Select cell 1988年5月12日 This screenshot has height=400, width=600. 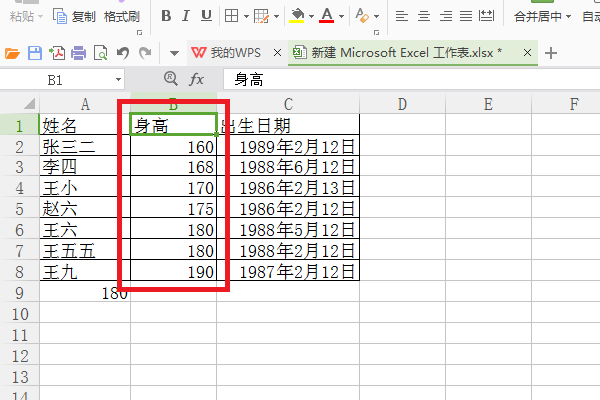[288, 229]
